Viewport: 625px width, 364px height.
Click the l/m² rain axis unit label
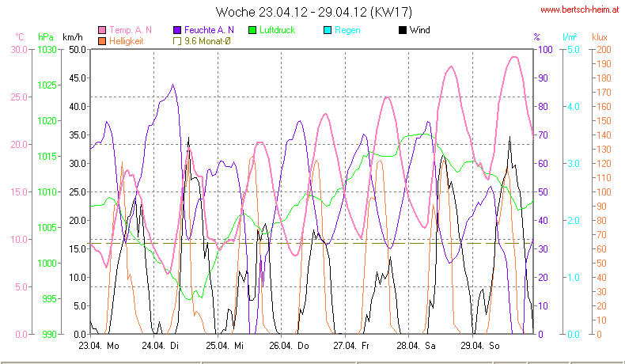point(570,37)
